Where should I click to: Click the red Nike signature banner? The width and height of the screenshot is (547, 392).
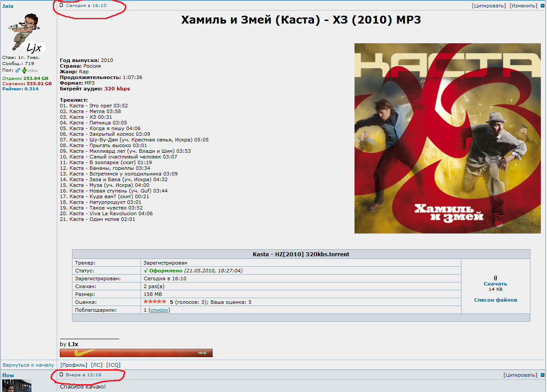coord(136,353)
